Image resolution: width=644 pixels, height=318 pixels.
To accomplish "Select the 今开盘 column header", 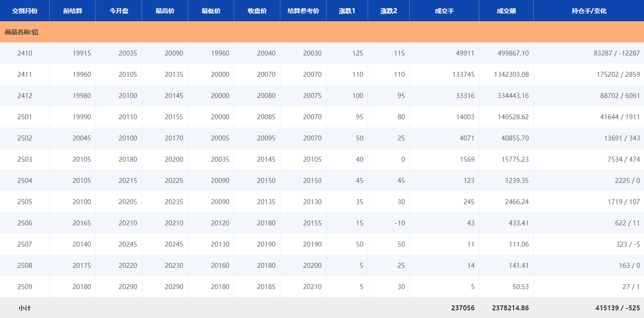I will (118, 11).
